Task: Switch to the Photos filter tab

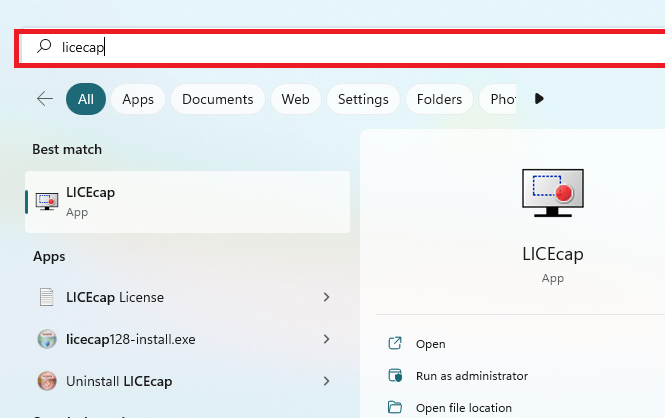Action: point(498,99)
